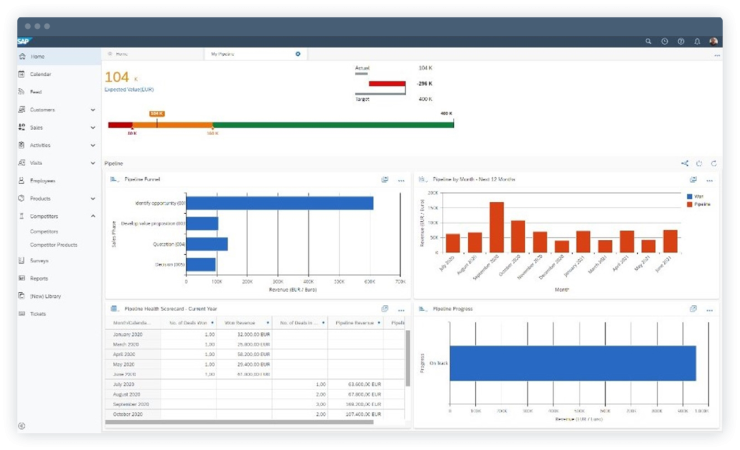Collapse the Competitors sidebar section
Screen dimensions: 740x450
pos(93,215)
